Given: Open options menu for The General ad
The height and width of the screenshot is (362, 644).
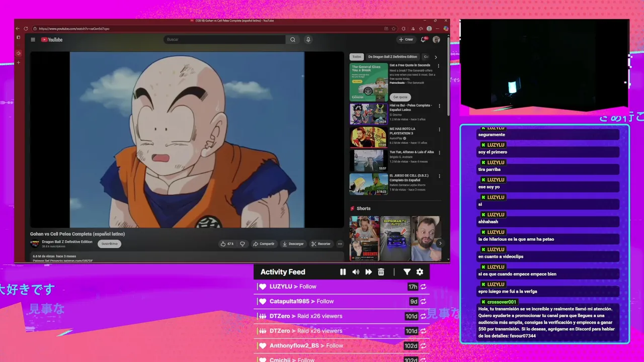Looking at the screenshot, I should click(x=439, y=66).
